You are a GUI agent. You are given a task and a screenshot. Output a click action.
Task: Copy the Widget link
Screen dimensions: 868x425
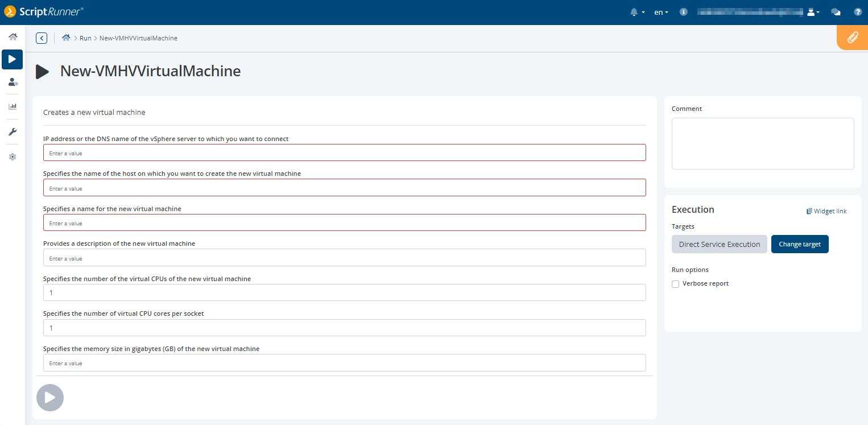[826, 211]
